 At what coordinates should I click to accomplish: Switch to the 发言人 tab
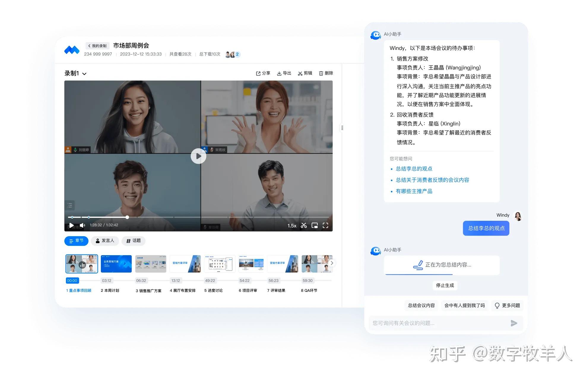(105, 241)
